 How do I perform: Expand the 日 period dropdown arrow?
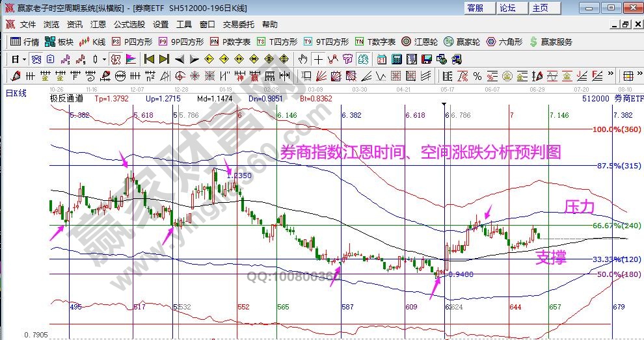[x=24, y=59]
